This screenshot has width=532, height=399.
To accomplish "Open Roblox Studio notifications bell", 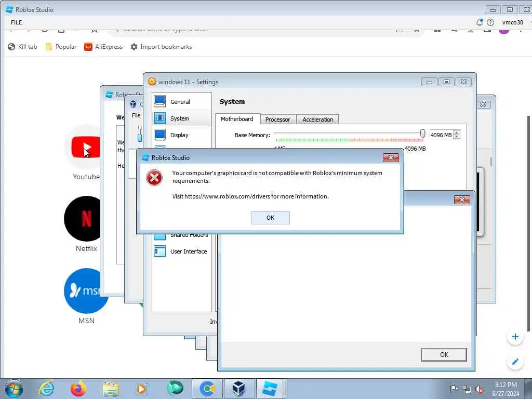I will tap(479, 22).
